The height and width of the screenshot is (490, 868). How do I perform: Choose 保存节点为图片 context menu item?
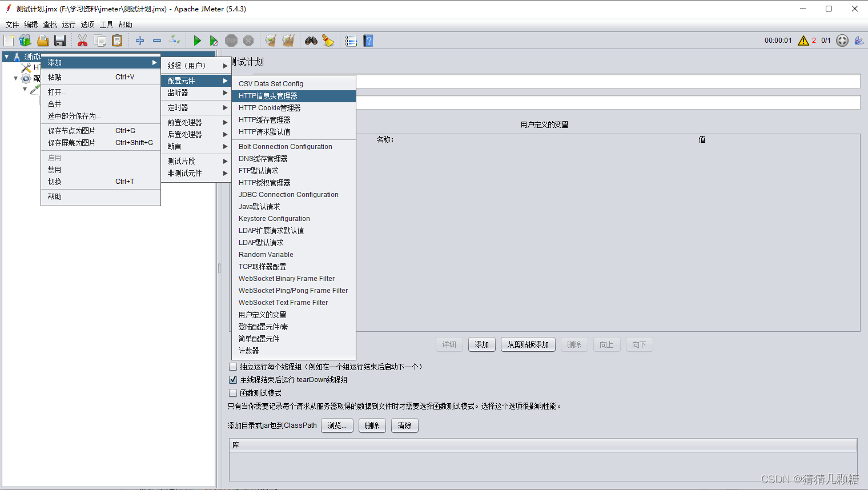[101, 131]
